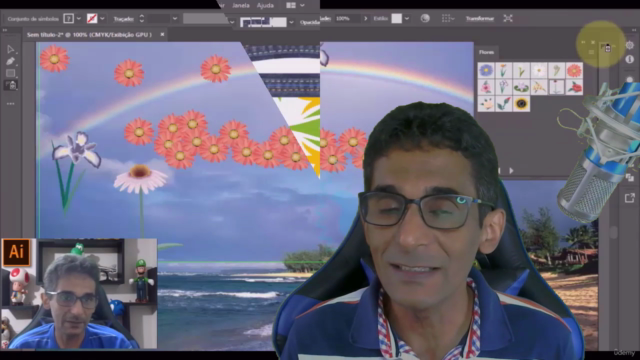Open the symbol set dropdown arrow
The height and width of the screenshot is (360, 640).
78,19
